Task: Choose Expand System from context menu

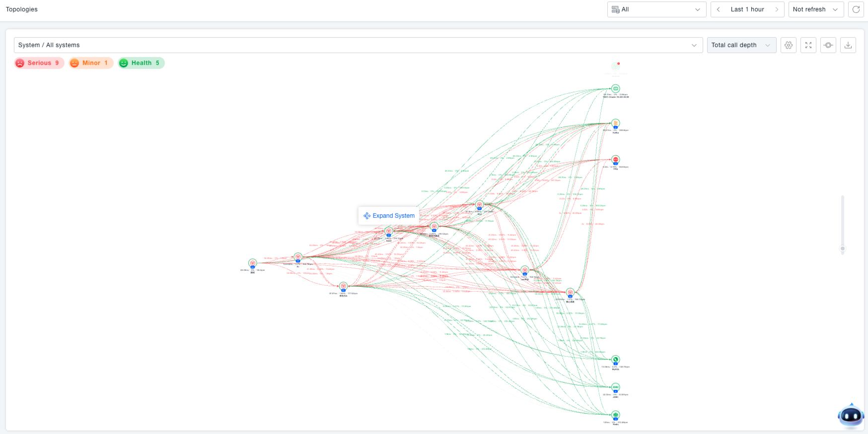Action: (389, 216)
